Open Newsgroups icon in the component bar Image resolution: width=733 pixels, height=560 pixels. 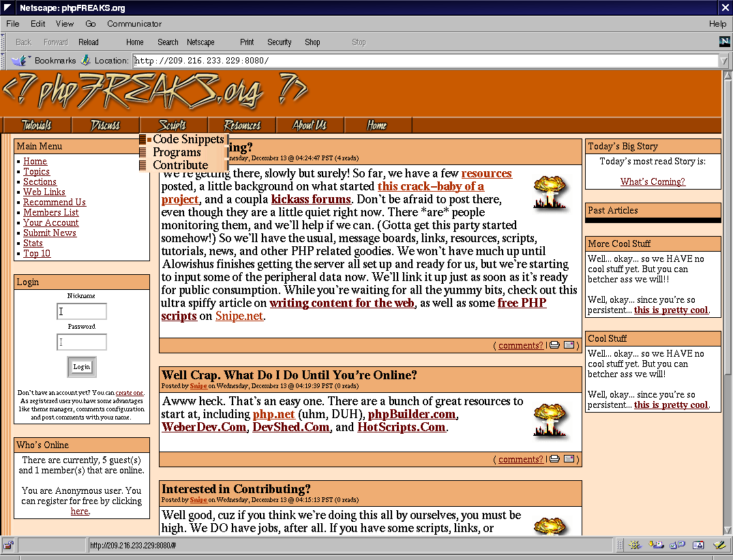point(677,545)
